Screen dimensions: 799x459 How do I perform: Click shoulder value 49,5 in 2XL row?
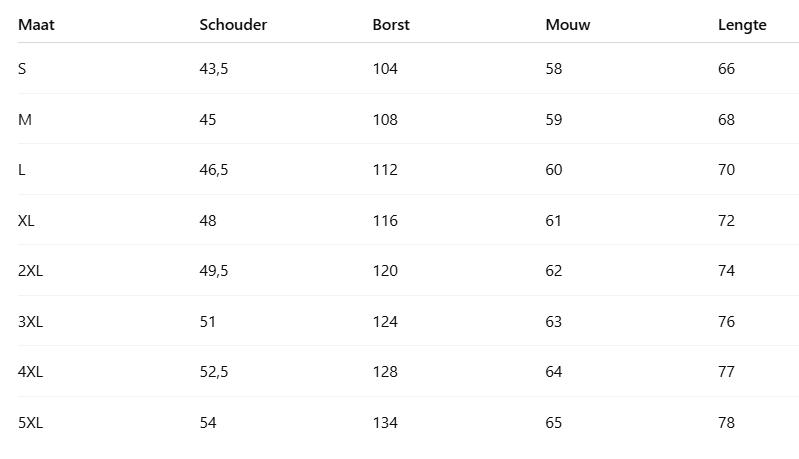[214, 271]
